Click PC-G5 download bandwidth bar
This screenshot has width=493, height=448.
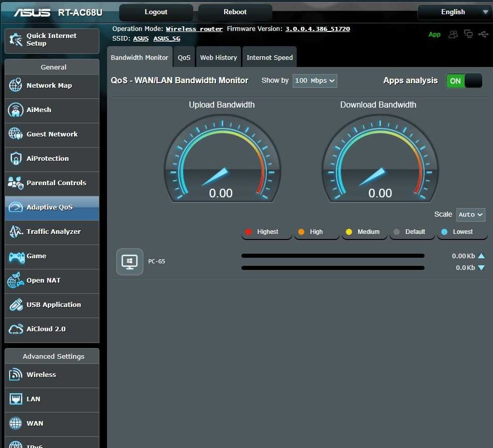tap(333, 268)
